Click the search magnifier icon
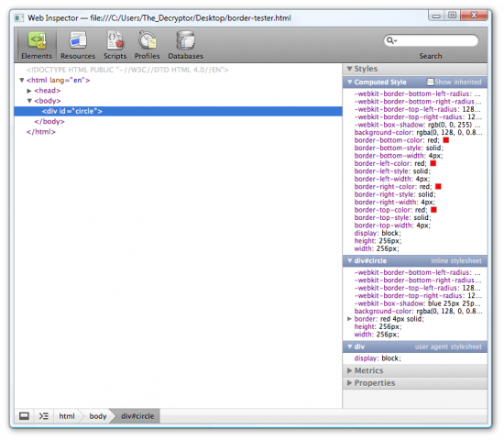The width and height of the screenshot is (504, 440). [391, 40]
